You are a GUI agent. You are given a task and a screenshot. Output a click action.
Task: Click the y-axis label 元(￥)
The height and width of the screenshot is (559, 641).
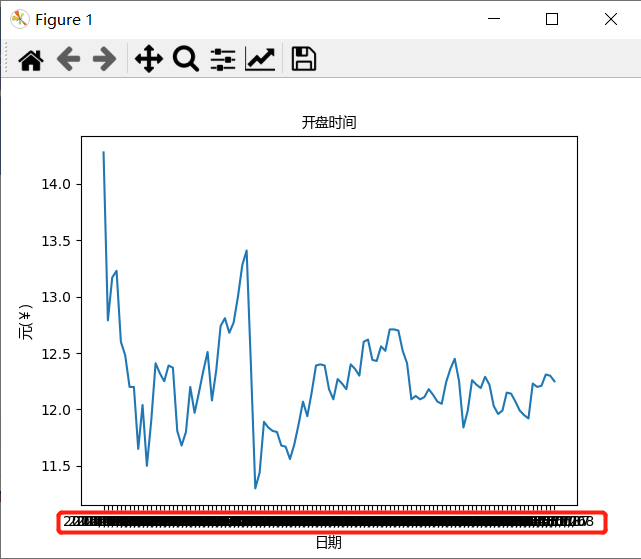25,322
